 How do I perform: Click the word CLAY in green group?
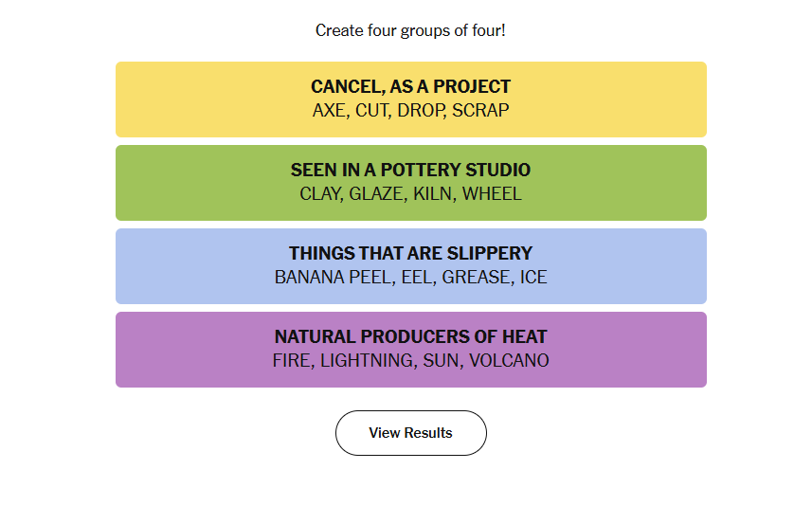coord(320,193)
